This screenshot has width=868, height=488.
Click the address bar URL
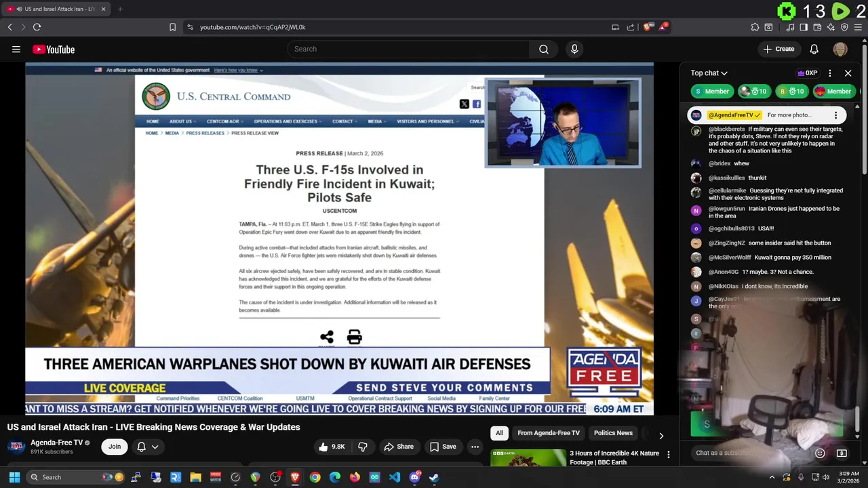pos(253,27)
